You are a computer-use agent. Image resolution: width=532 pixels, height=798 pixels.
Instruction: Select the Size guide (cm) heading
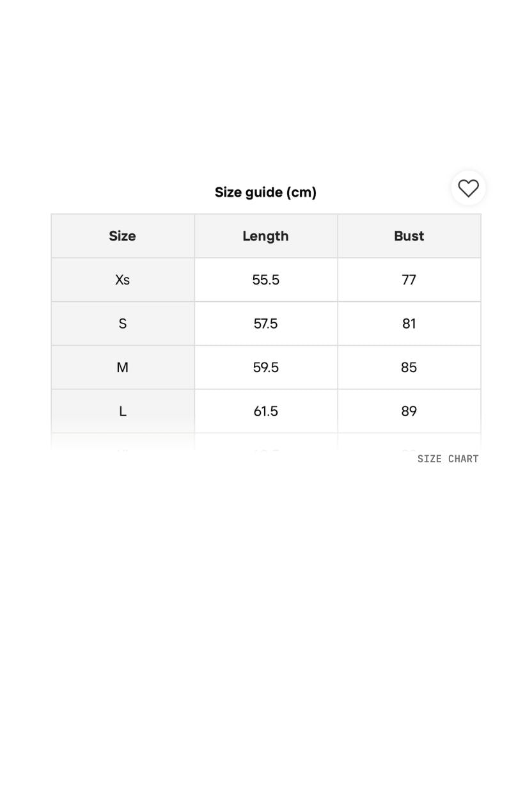tap(265, 192)
